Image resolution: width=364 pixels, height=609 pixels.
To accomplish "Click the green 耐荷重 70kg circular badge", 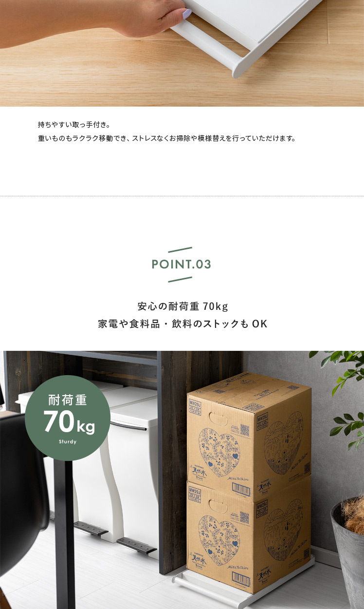I will [x=67, y=418].
